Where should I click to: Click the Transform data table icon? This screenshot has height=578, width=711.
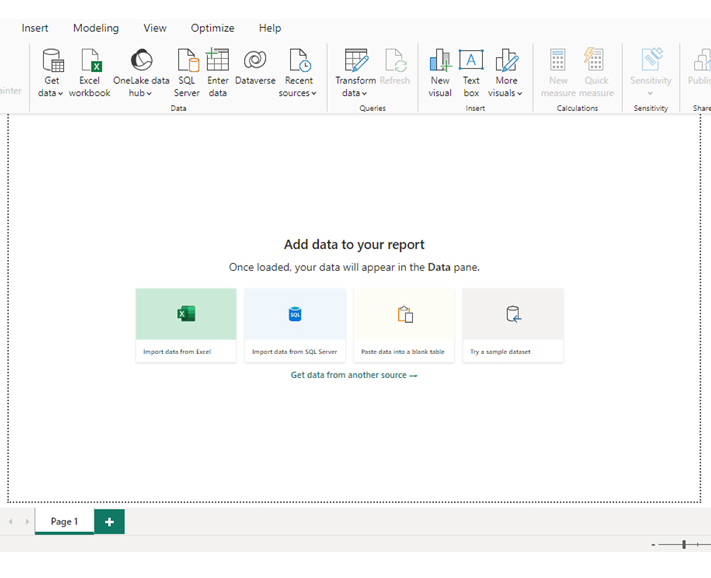(356, 60)
